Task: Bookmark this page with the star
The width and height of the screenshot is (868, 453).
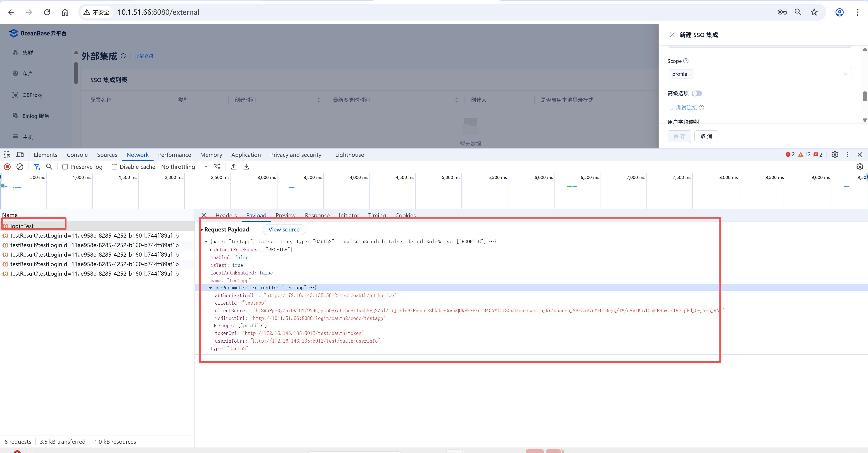Action: [x=814, y=12]
